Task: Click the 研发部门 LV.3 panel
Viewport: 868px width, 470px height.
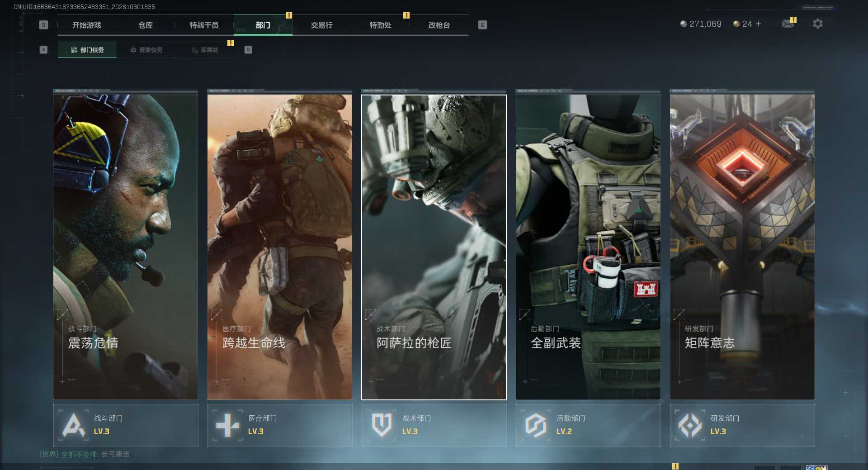Action: pyautogui.click(x=742, y=425)
